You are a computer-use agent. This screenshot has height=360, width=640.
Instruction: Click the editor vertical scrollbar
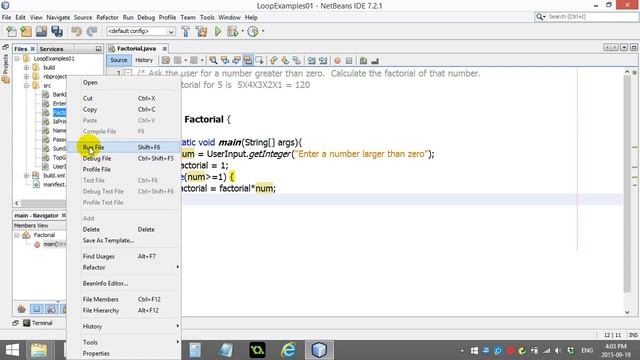[627, 184]
